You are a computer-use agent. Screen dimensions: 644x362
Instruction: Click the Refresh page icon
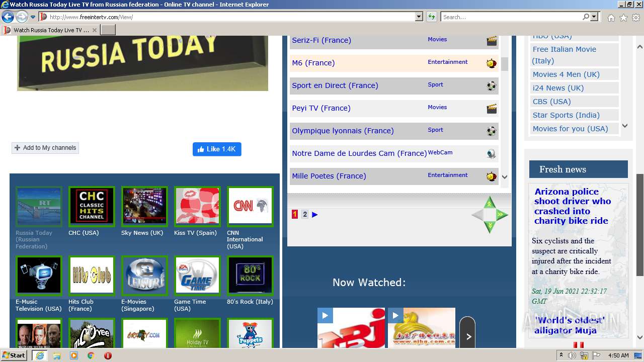click(432, 17)
